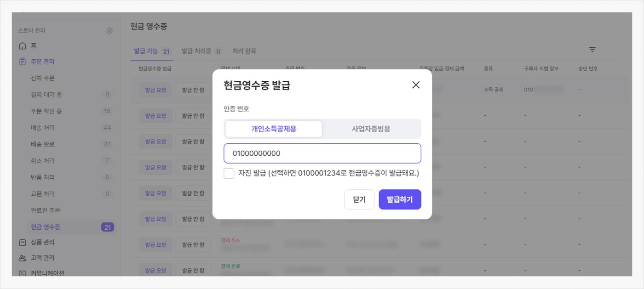Open the table filter icon
Viewport: 644px width, 289px height.
[x=592, y=50]
